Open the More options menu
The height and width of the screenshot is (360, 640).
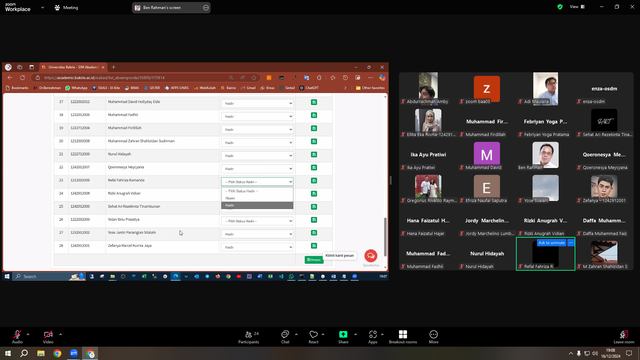pos(433,337)
